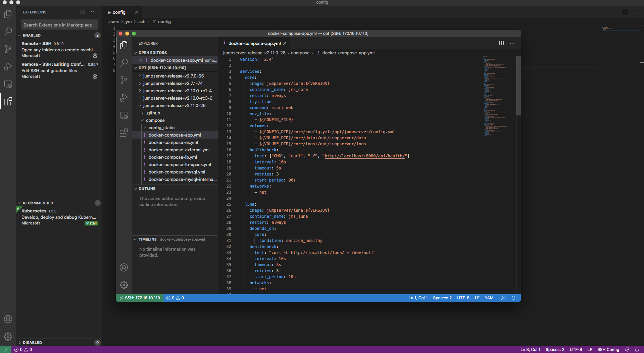Click the compose breadcrumb above the editor
644x353 pixels.
301,53
